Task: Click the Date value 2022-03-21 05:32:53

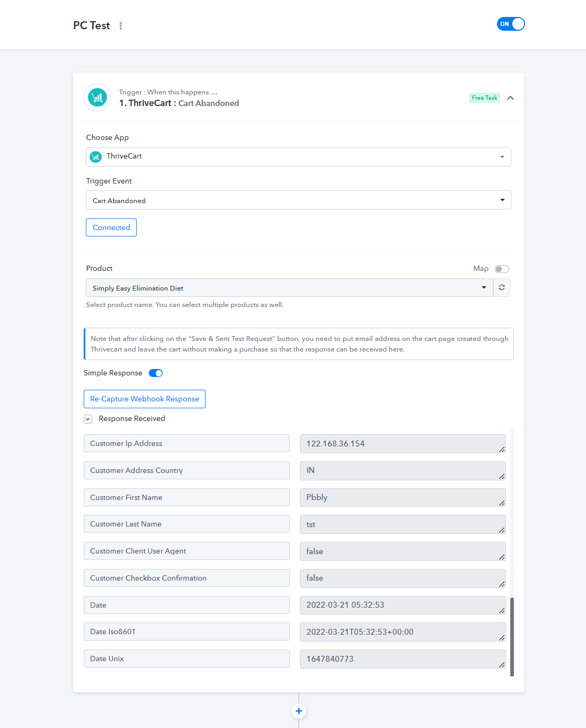Action: point(403,605)
